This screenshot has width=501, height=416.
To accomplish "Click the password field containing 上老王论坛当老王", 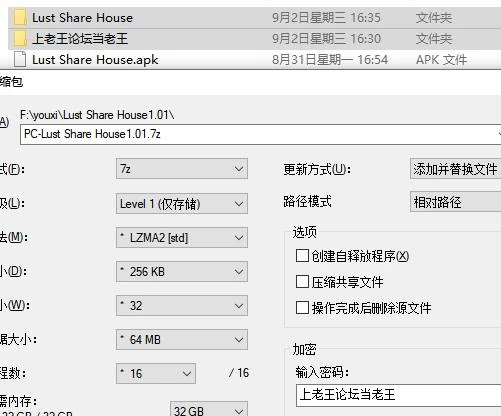I will point(398,395).
